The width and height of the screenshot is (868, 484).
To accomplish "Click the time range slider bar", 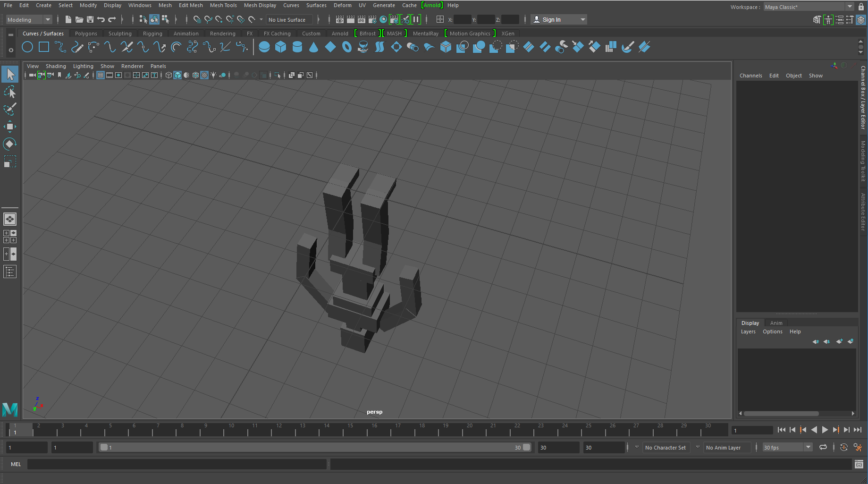I will click(314, 447).
